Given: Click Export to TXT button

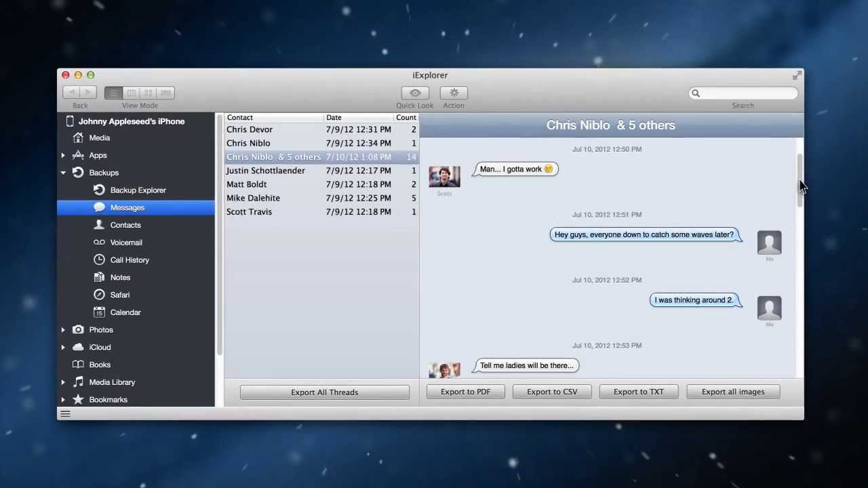Looking at the screenshot, I should click(x=639, y=392).
